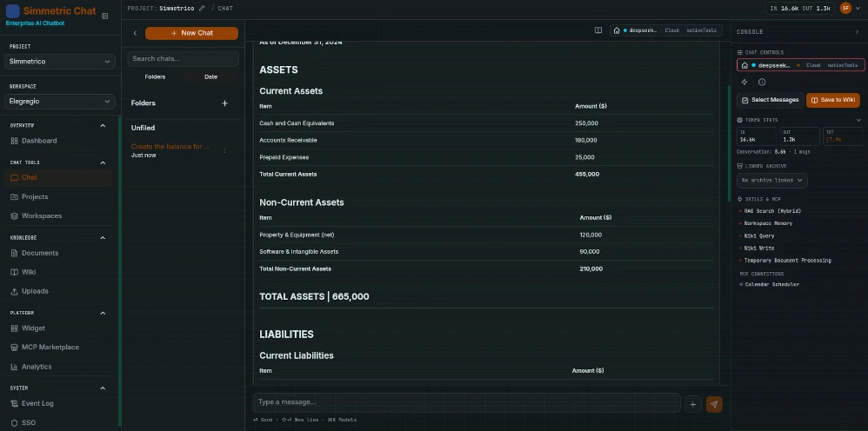Screen dimensions: 868x431
Task: Click the Widget icon in sidebar
Action: point(15,328)
